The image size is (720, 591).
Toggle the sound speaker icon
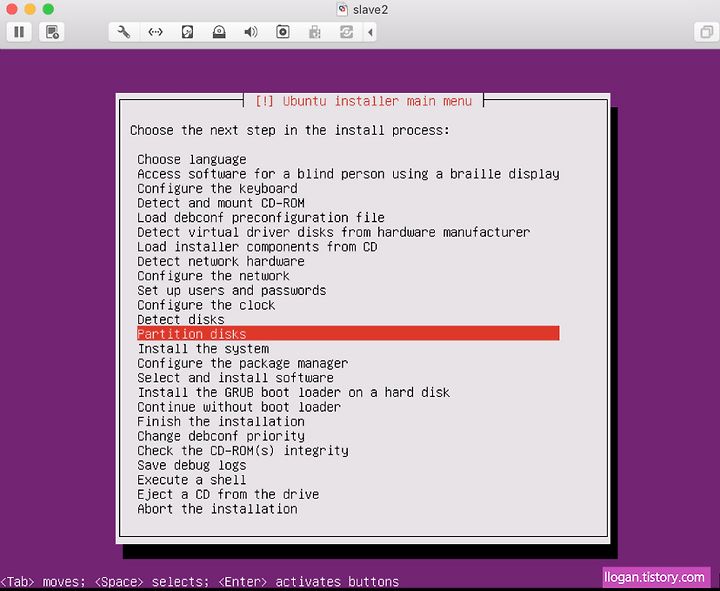pos(251,32)
